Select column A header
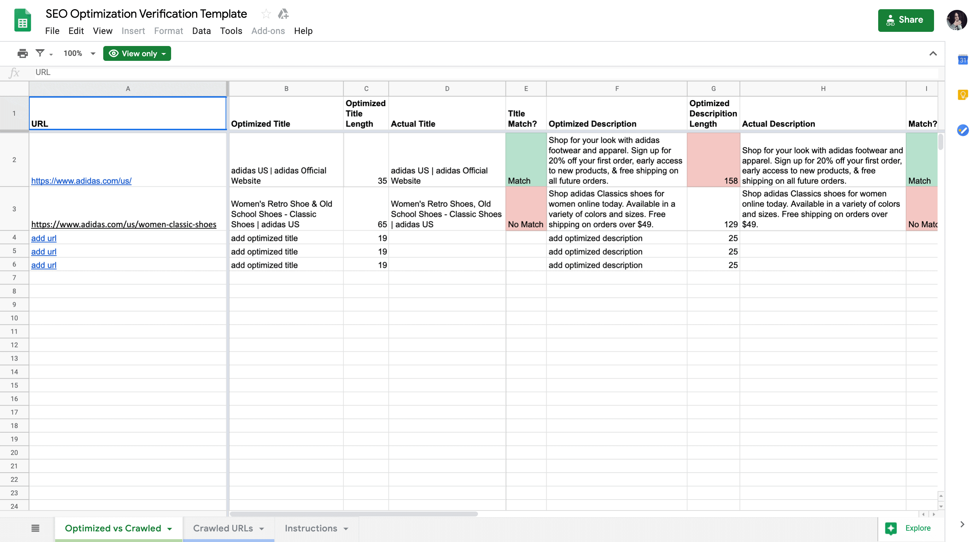 (128, 89)
